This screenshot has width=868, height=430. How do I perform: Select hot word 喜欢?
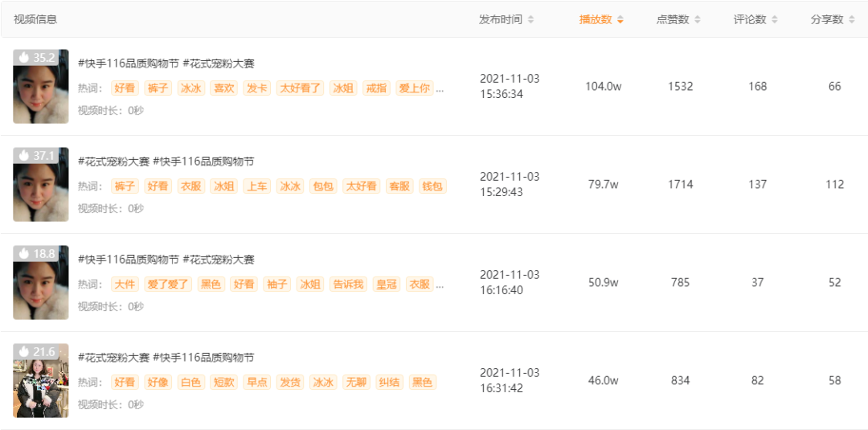[x=223, y=88]
